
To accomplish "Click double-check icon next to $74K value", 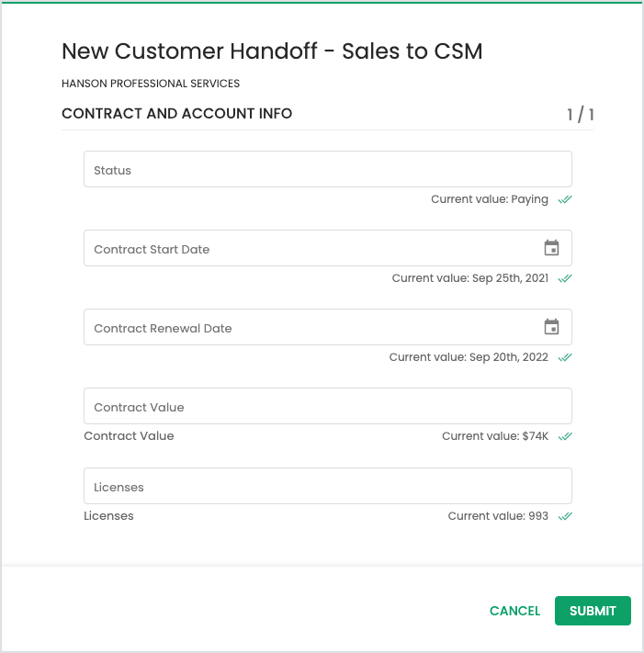I will [565, 436].
